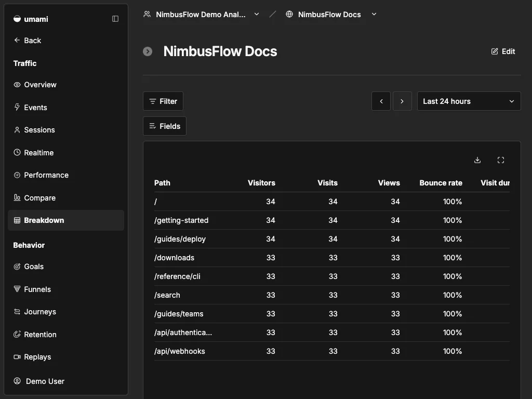Open the Fields selector

pyautogui.click(x=165, y=126)
